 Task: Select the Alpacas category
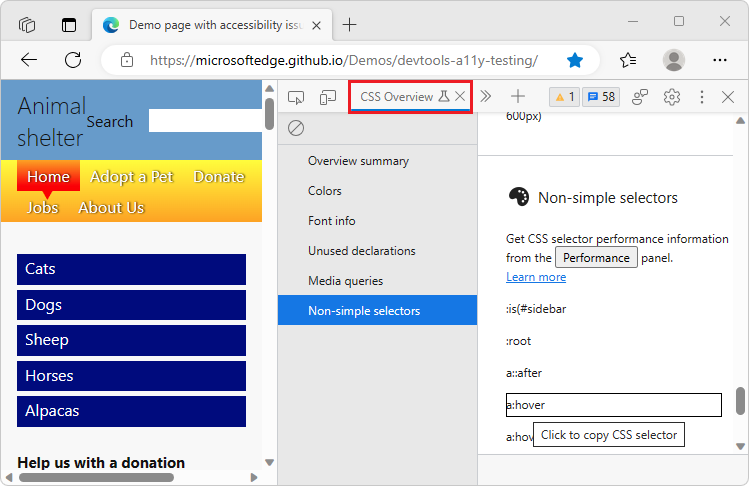click(x=131, y=411)
